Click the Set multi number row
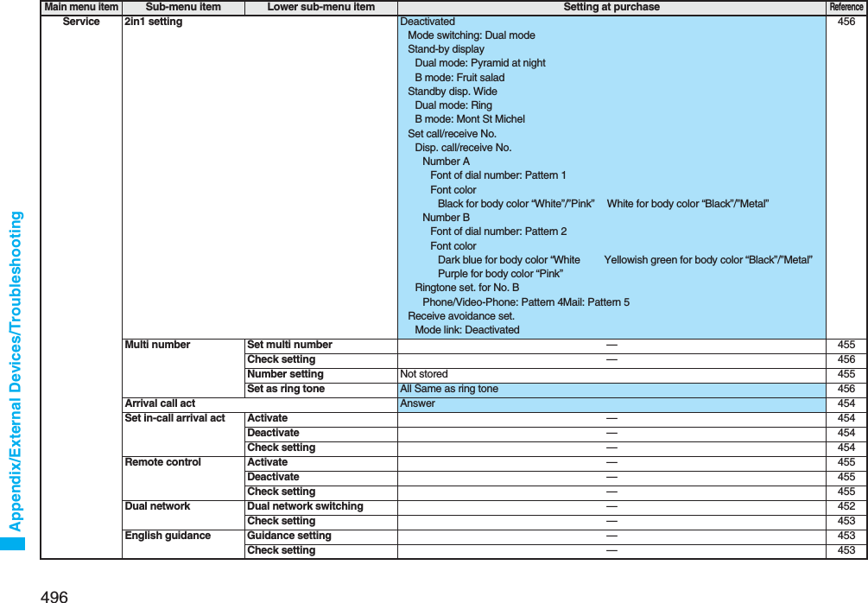The height and width of the screenshot is (603, 868). click(x=288, y=345)
